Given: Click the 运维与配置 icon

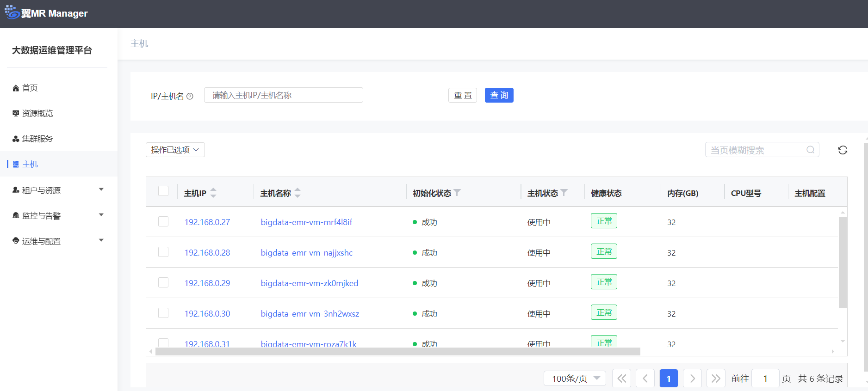Looking at the screenshot, I should tap(16, 241).
